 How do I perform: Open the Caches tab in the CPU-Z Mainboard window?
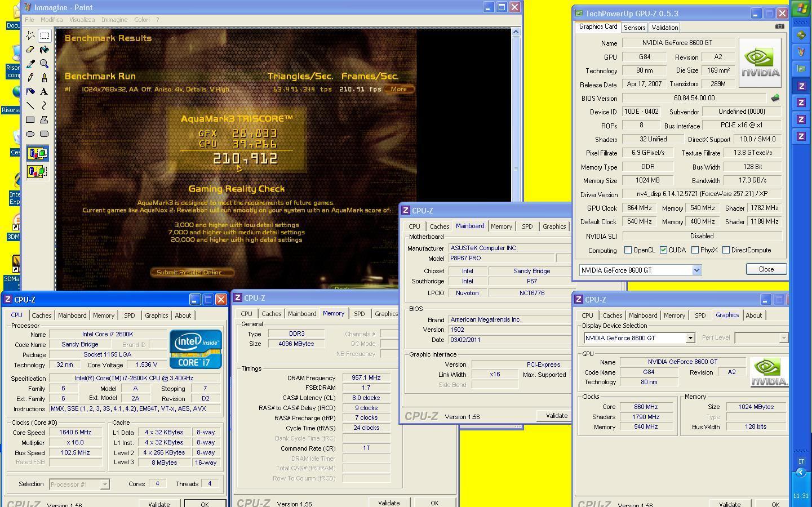tap(439, 226)
